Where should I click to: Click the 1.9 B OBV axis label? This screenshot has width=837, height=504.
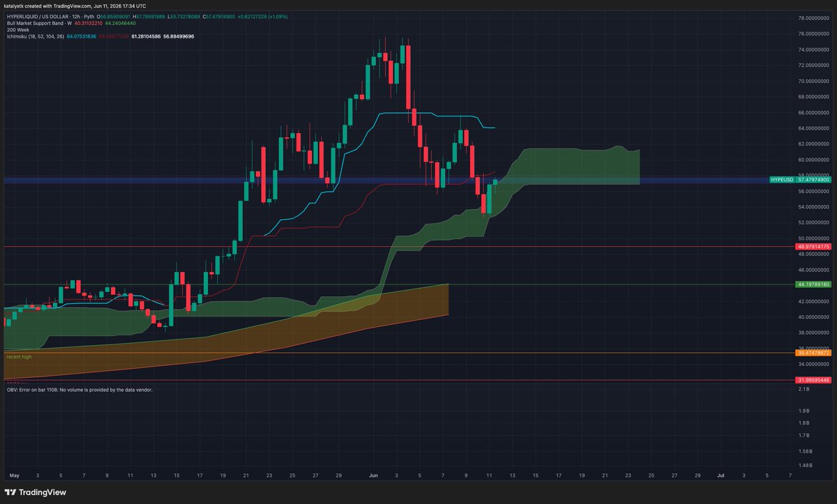point(804,411)
